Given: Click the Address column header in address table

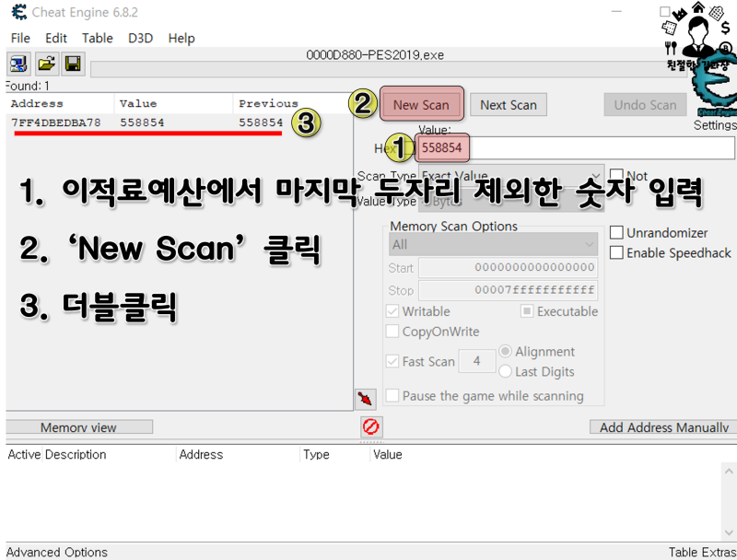Looking at the screenshot, I should [x=201, y=454].
